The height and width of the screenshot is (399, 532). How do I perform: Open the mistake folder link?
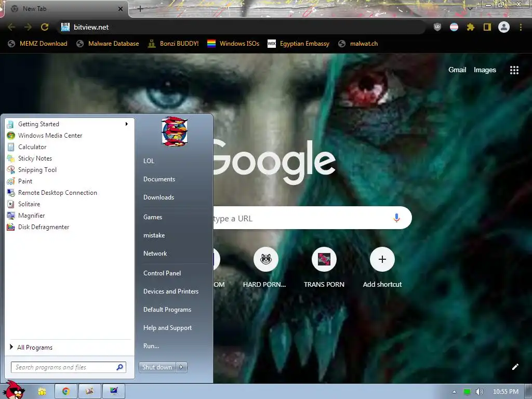coord(154,235)
